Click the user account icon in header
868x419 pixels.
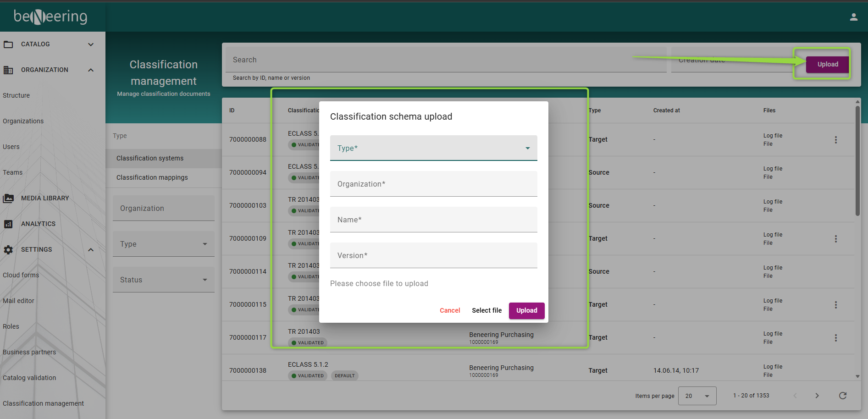click(x=853, y=17)
